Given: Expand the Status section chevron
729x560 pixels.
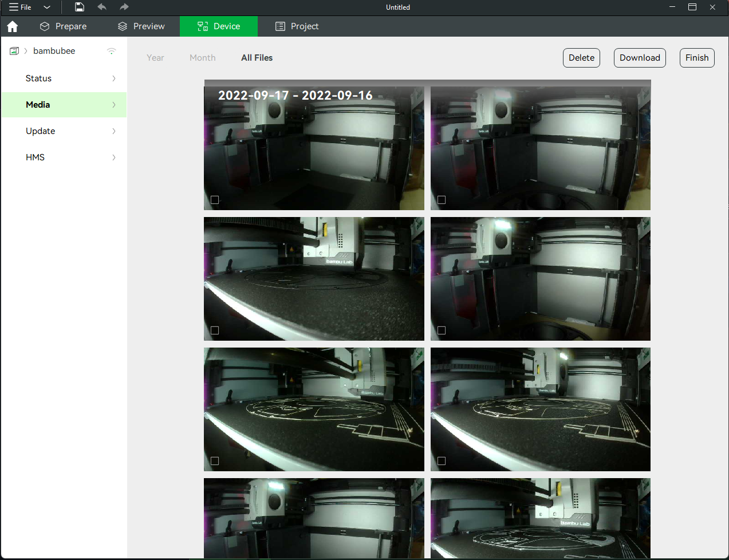Looking at the screenshot, I should point(114,78).
